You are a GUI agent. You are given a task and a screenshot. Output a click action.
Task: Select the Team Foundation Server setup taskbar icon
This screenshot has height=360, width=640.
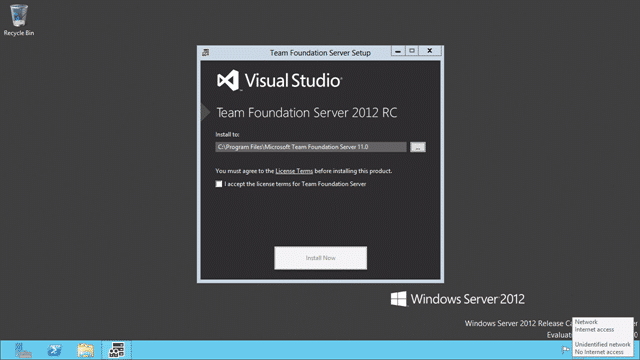coord(117,350)
